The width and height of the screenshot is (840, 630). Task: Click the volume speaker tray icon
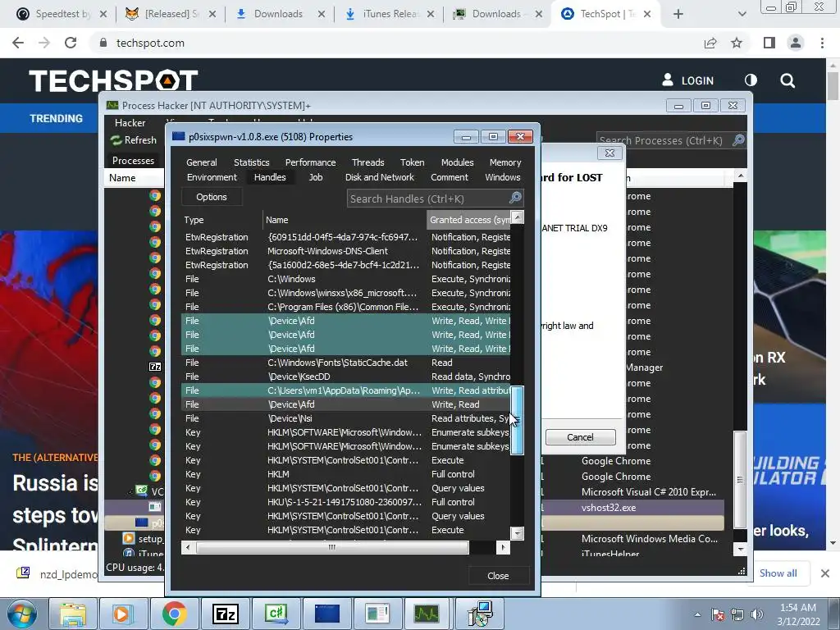pyautogui.click(x=756, y=614)
